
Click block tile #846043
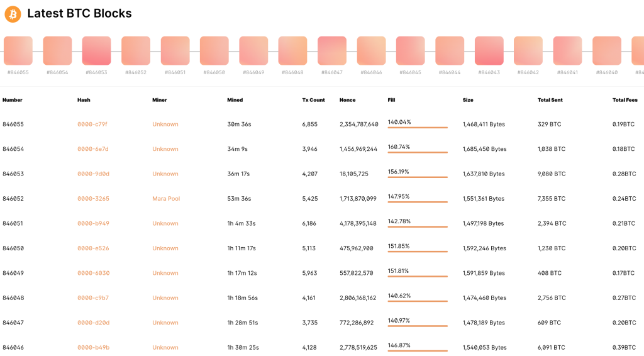pyautogui.click(x=489, y=51)
